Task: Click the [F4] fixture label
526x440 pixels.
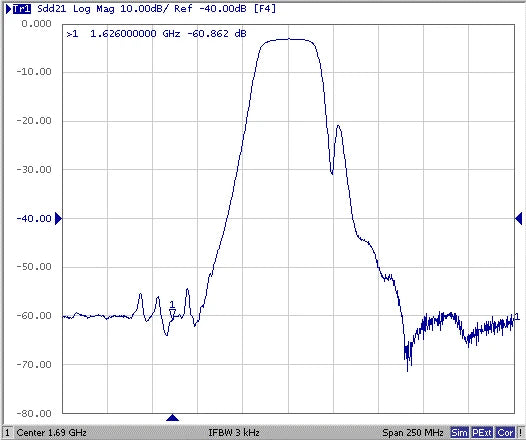Action: [x=265, y=9]
